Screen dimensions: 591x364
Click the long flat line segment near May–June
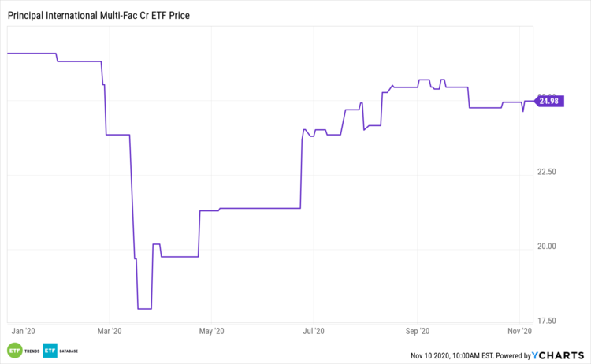260,208
